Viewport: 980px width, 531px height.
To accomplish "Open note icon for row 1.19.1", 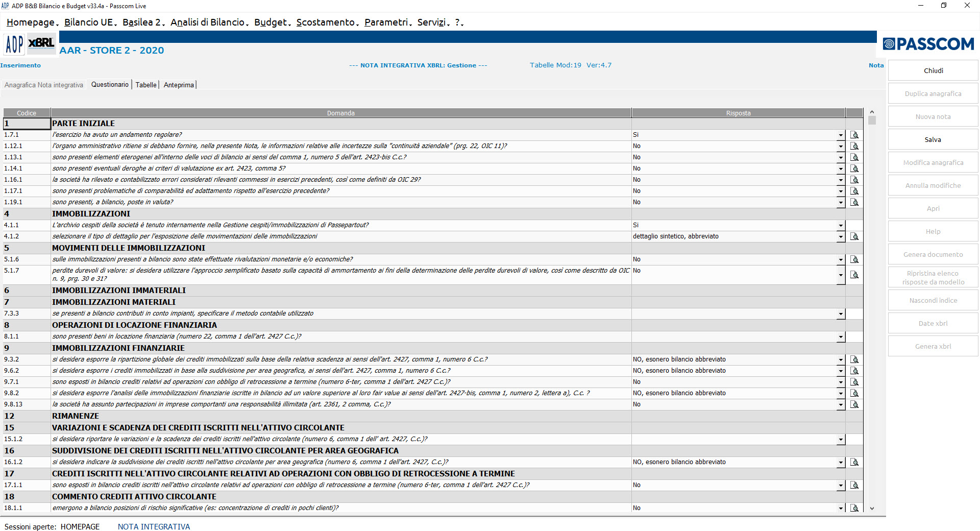I will (x=854, y=202).
